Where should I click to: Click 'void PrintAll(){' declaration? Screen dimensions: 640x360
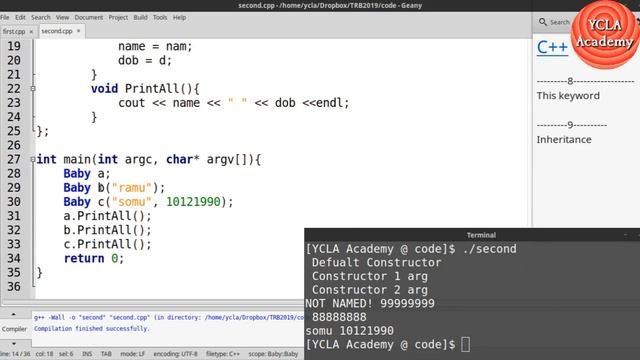coord(145,89)
